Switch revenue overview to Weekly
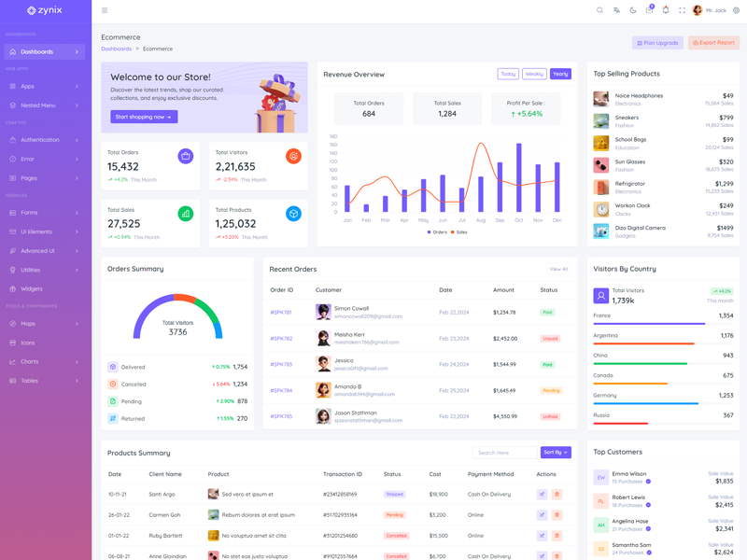Image resolution: width=747 pixels, height=560 pixels. point(534,74)
